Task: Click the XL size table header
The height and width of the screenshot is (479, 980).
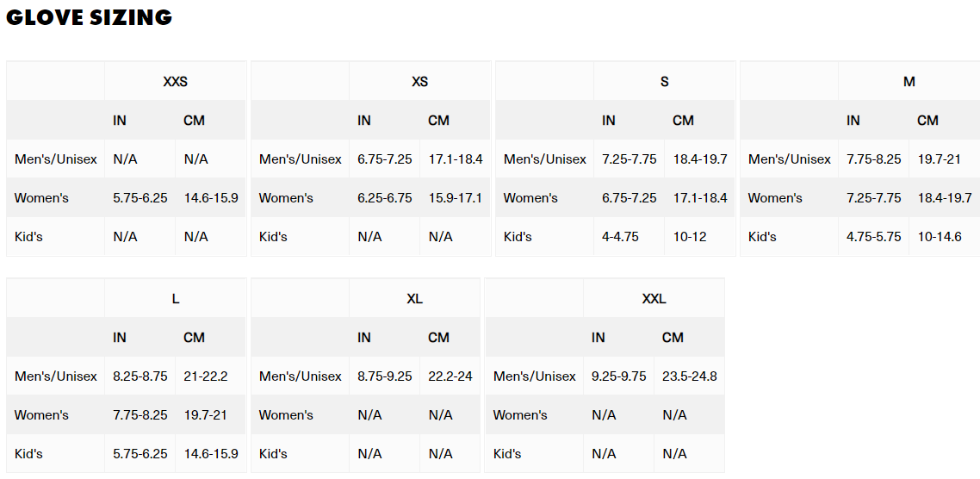Action: pyautogui.click(x=414, y=299)
